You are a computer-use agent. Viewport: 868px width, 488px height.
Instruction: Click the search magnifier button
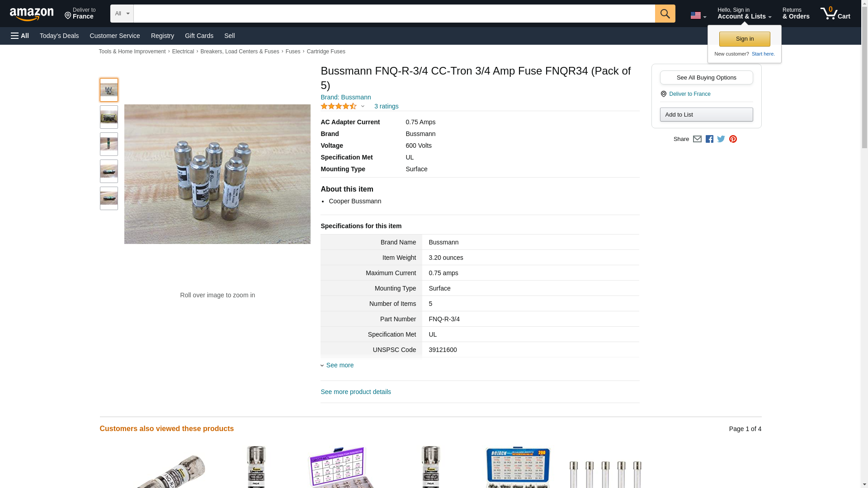665,14
